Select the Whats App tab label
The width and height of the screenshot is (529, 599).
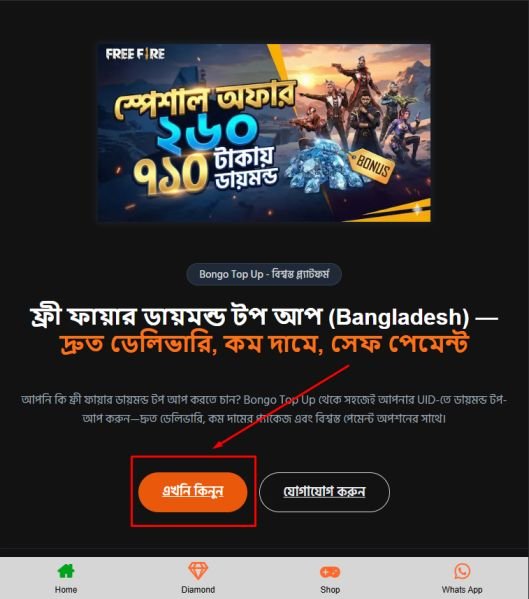pyautogui.click(x=462, y=589)
